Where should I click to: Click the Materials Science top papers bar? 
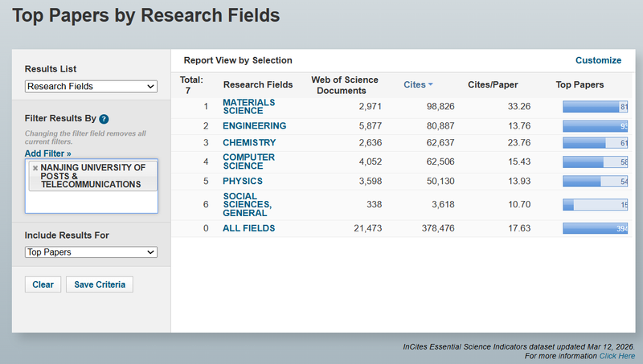[x=595, y=107]
